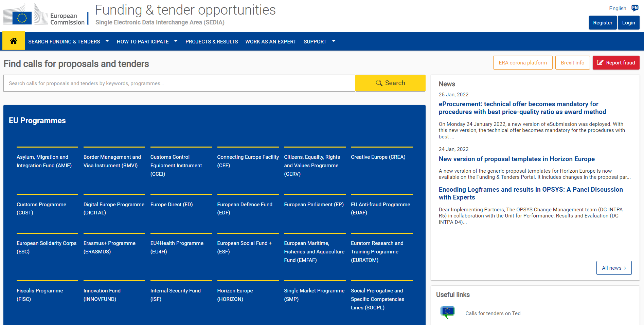
Task: Click the Login button
Action: click(x=628, y=23)
